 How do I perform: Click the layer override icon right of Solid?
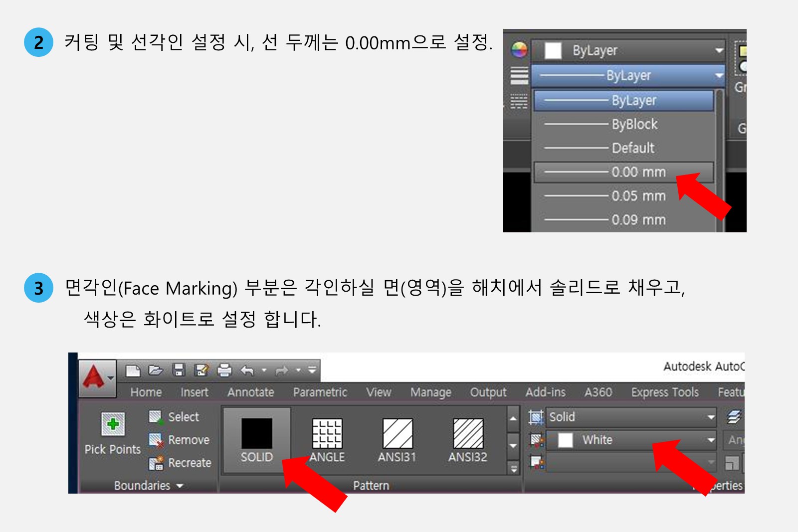point(734,417)
